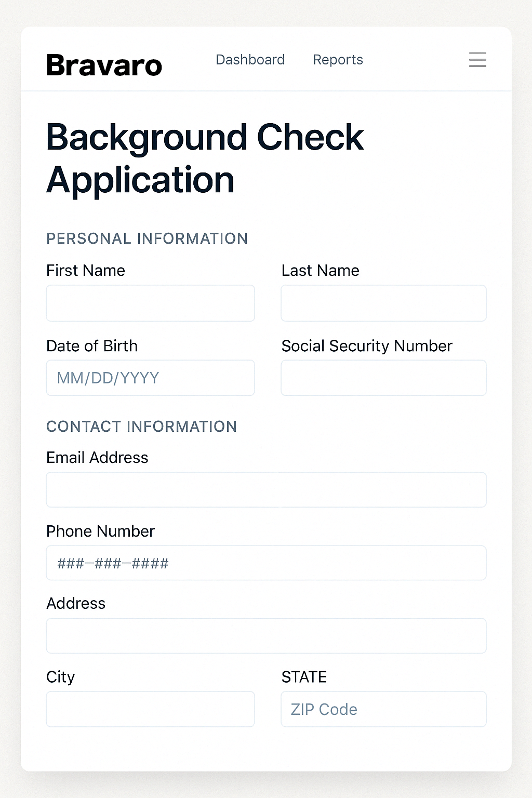Click the Background Check Application heading
This screenshot has width=532, height=798.
tap(205, 158)
